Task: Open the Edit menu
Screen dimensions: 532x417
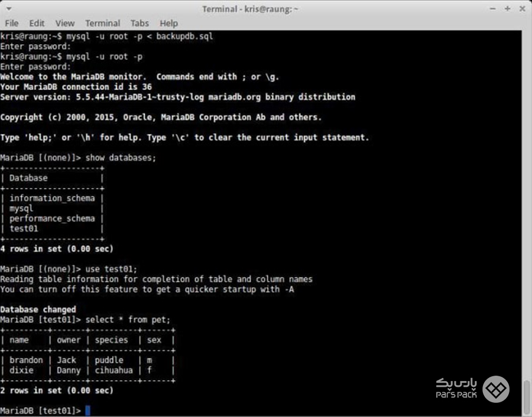Action: 37,23
